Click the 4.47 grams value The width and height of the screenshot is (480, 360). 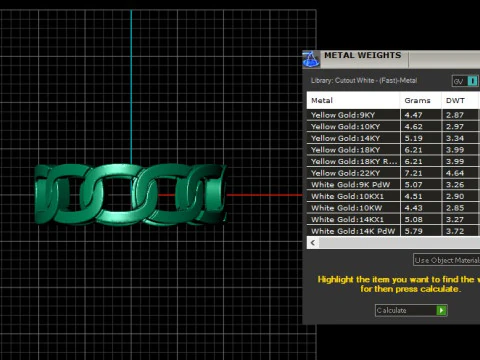(413, 115)
